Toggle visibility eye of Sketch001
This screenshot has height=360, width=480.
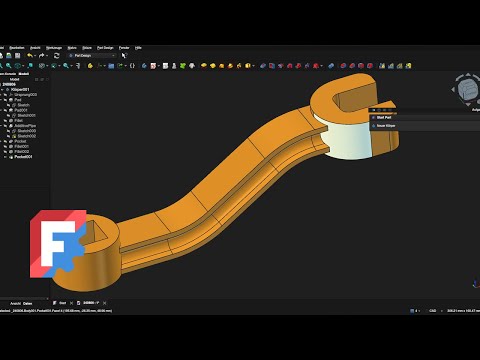click(9, 115)
